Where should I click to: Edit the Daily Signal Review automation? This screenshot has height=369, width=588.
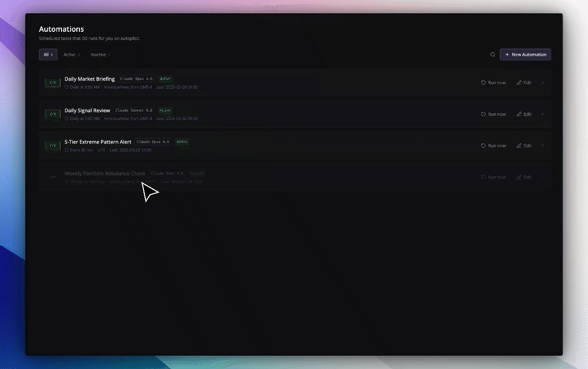point(524,114)
